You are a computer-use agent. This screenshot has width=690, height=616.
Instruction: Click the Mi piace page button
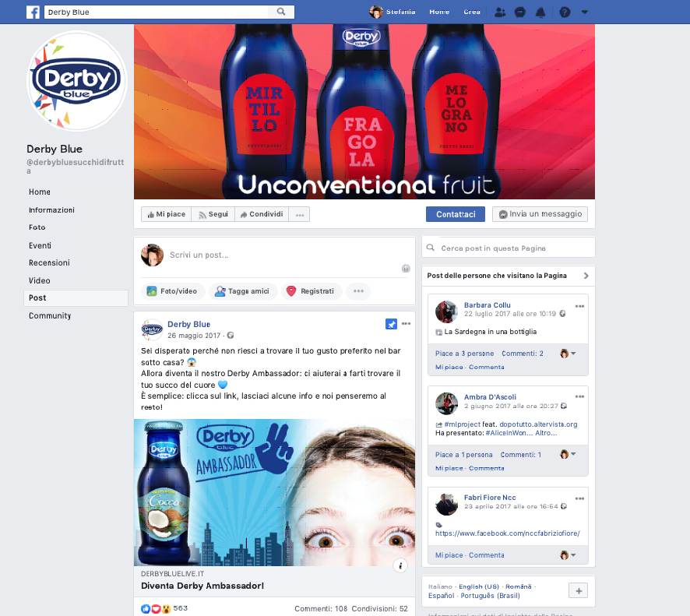point(167,215)
